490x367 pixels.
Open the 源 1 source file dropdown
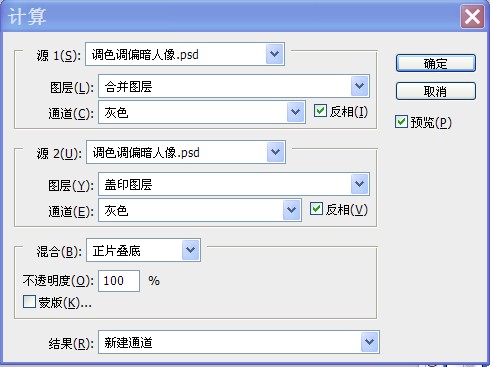pos(185,54)
